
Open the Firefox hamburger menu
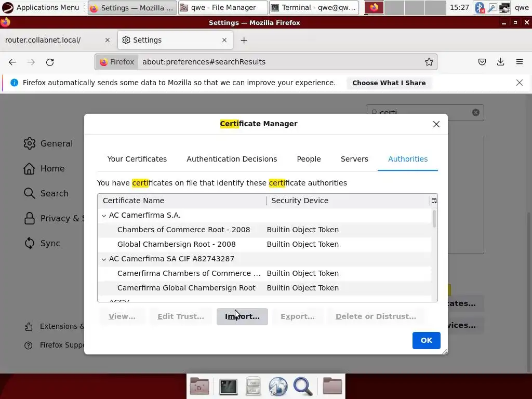tap(519, 62)
